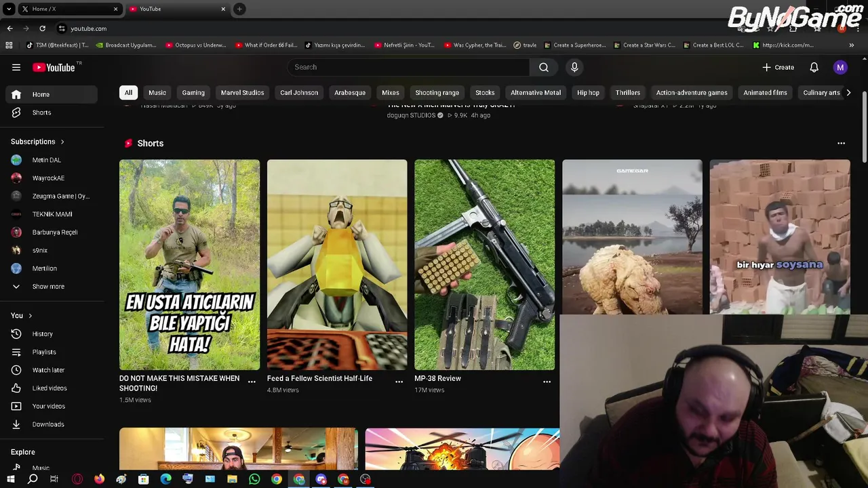Select the Gaming filter chip
Image resolution: width=868 pixels, height=488 pixels.
193,93
